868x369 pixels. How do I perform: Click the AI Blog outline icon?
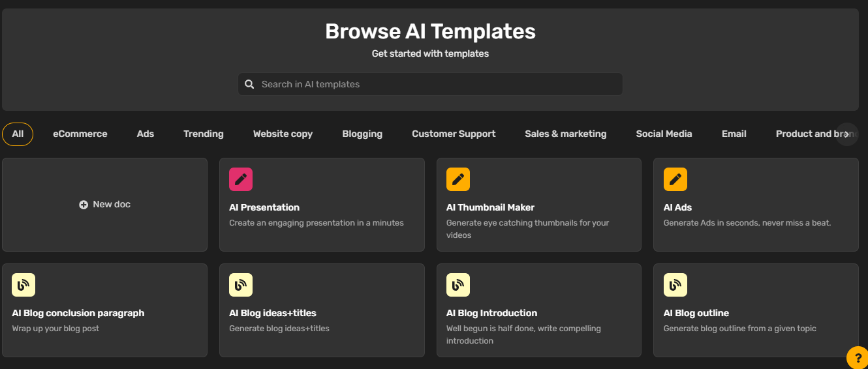(675, 285)
